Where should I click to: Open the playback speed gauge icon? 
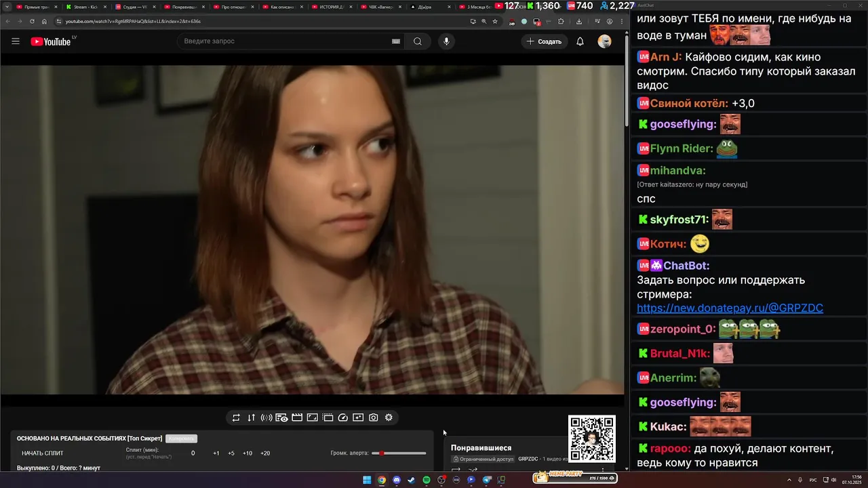343,418
